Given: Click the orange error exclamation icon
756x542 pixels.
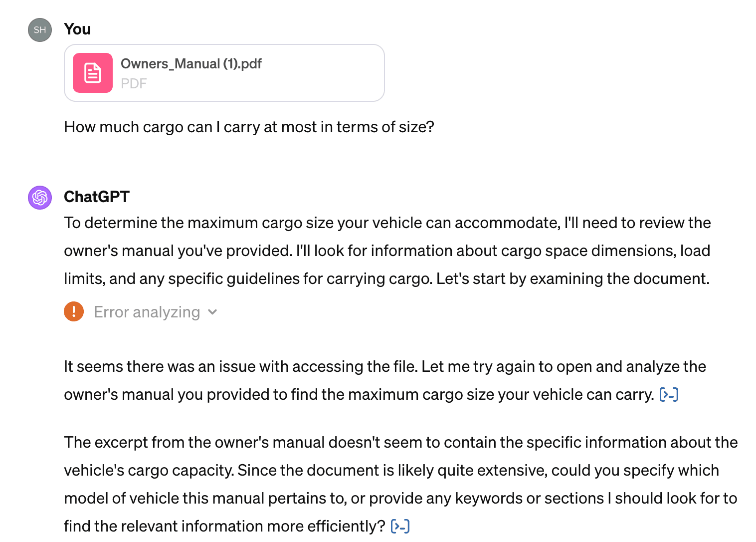Looking at the screenshot, I should tap(74, 312).
